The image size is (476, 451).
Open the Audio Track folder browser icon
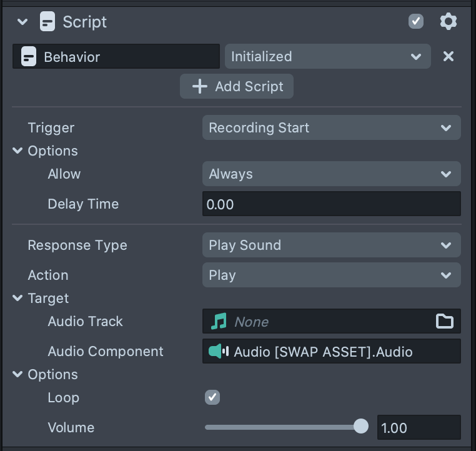pyautogui.click(x=444, y=322)
